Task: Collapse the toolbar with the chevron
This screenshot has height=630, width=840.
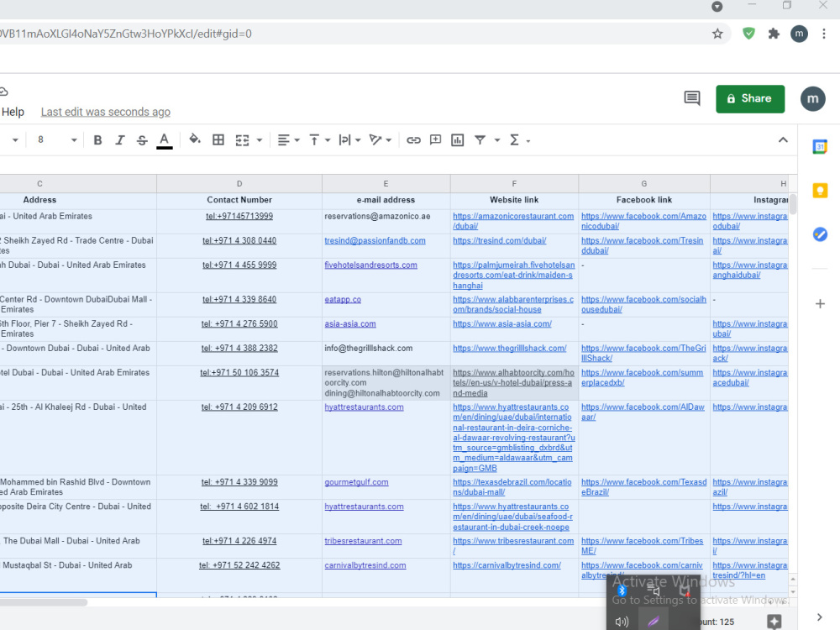Action: click(783, 140)
